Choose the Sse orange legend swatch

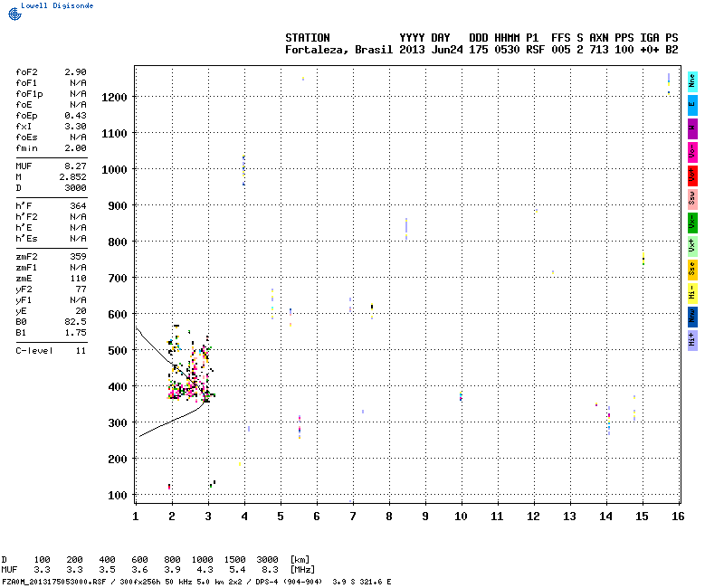692,270
